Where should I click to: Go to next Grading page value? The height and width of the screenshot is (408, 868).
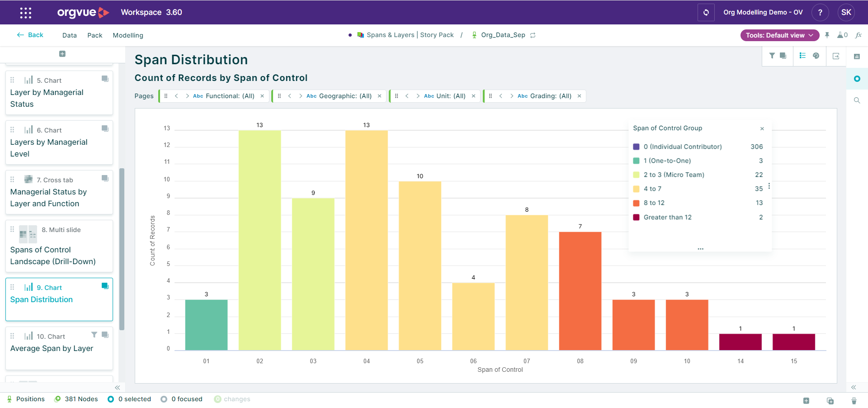512,96
